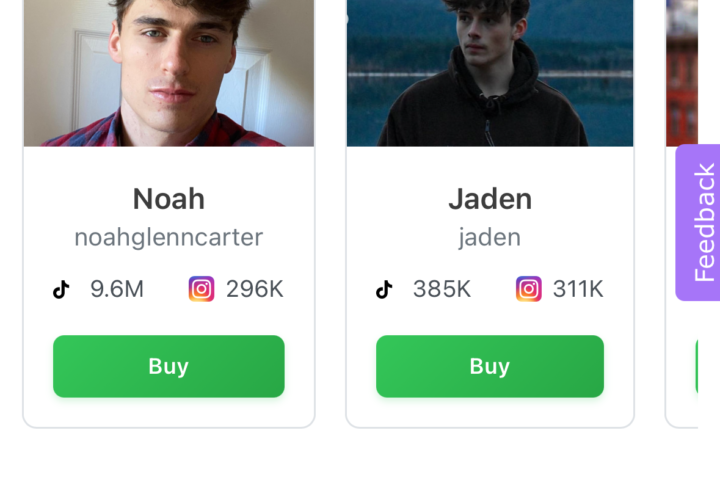Click the 385K TikTok follower count

442,290
